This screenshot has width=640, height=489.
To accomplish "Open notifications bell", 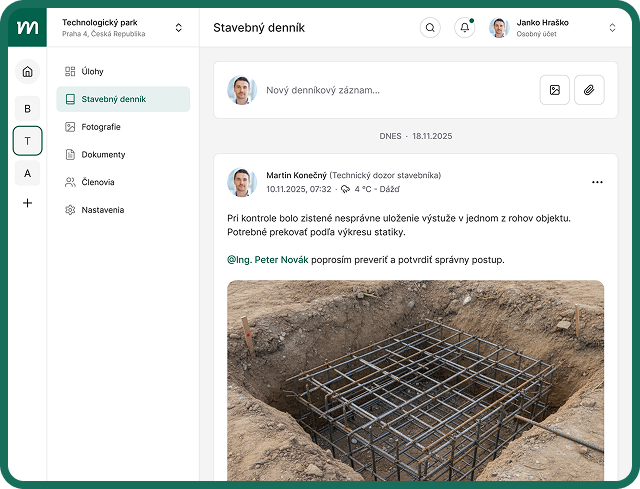I will click(x=464, y=28).
